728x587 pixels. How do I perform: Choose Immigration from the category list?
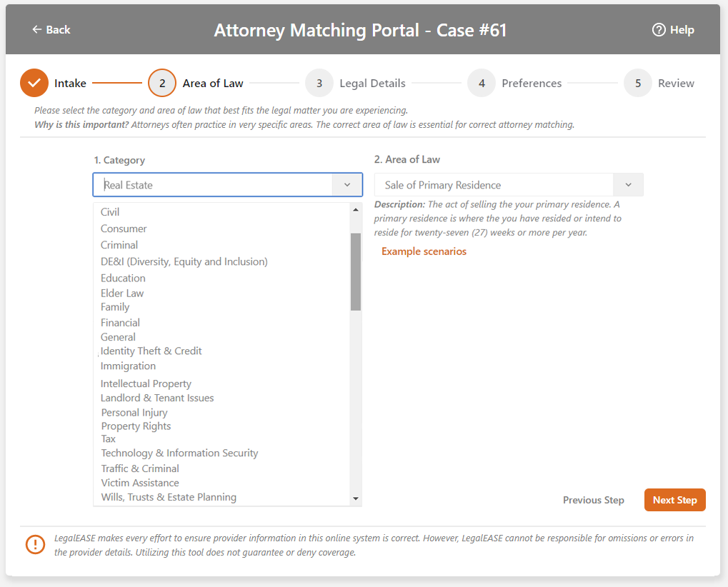point(128,366)
